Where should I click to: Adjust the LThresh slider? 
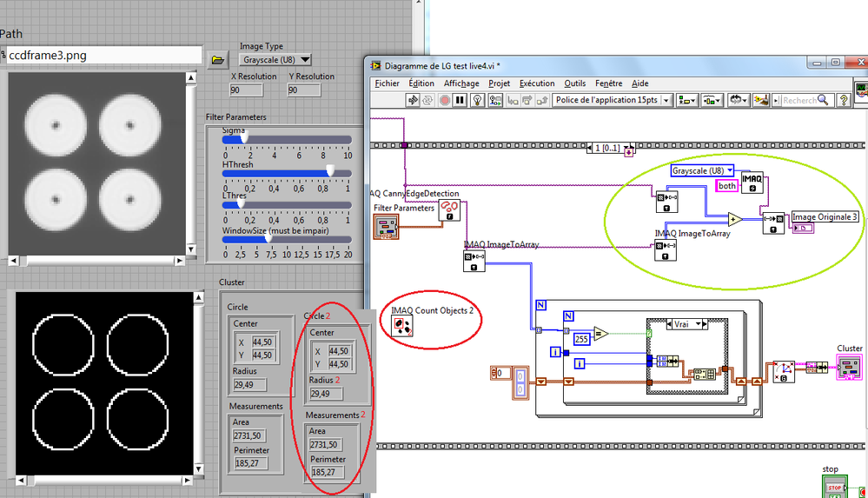(287, 204)
